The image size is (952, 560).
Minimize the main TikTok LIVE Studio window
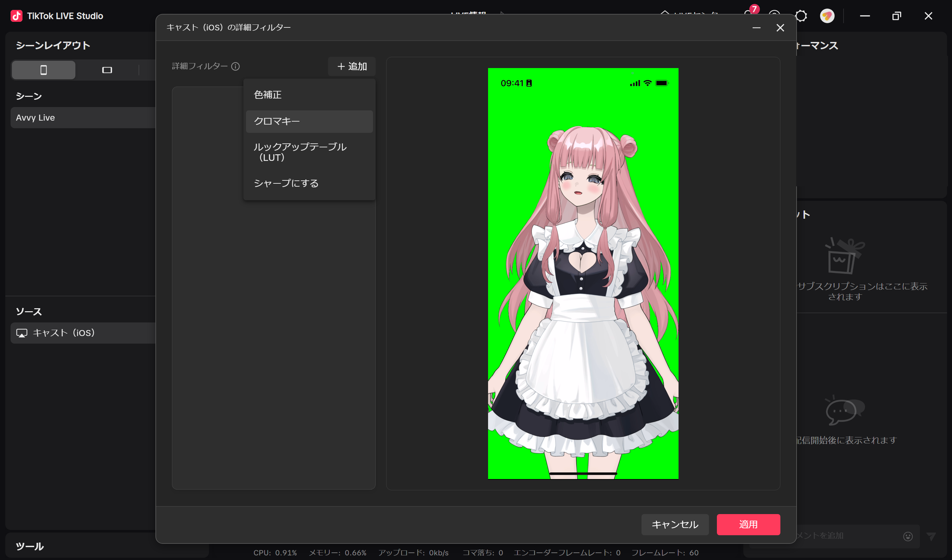pos(865,16)
